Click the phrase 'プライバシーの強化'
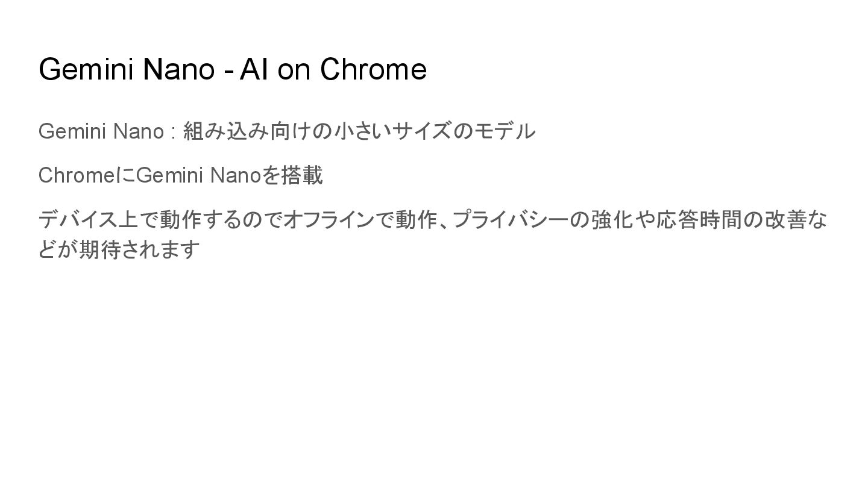The image size is (868, 488). pos(541,220)
